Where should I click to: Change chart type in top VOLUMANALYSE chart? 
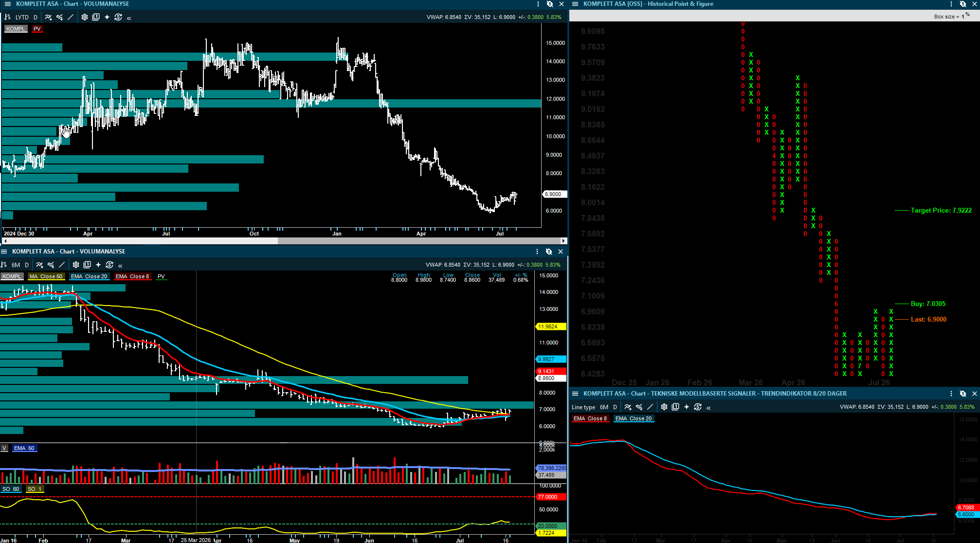7,17
